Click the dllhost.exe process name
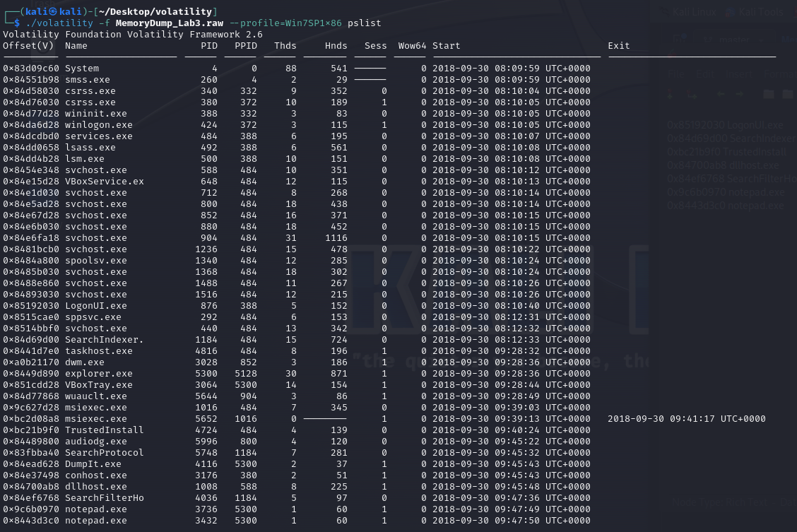This screenshot has width=797, height=532. tap(96, 486)
